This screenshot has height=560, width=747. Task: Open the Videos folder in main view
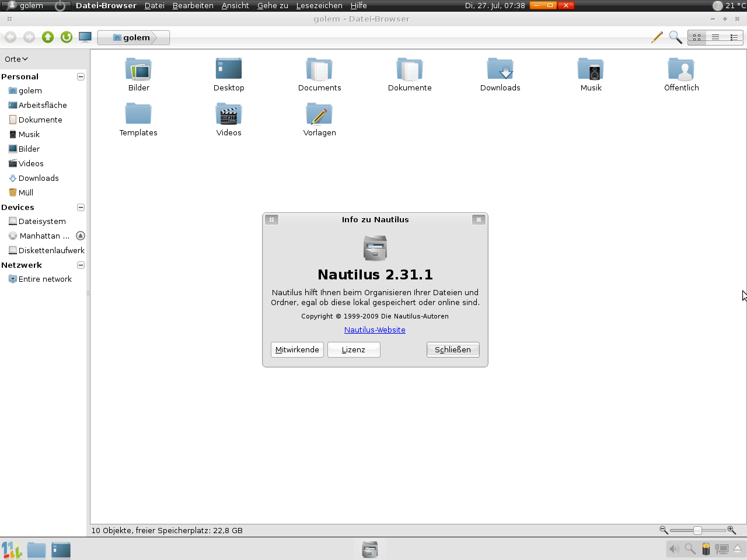(229, 113)
